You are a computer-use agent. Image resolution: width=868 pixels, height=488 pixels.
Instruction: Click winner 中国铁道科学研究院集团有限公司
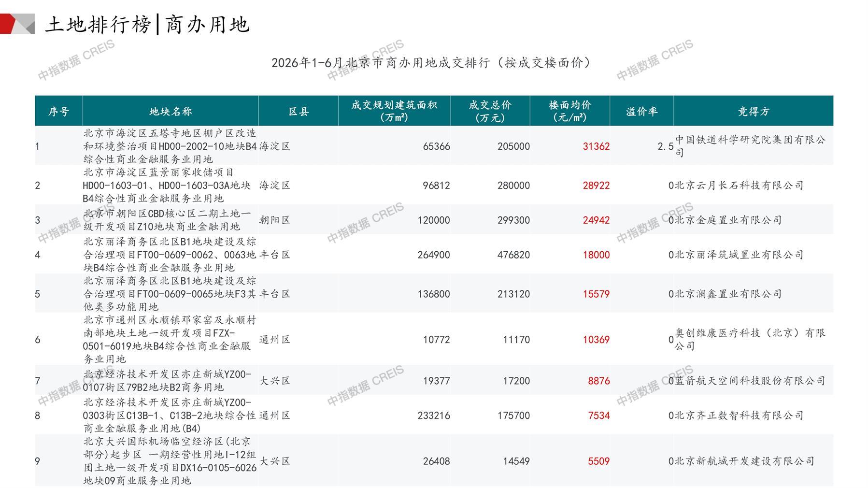(x=750, y=146)
